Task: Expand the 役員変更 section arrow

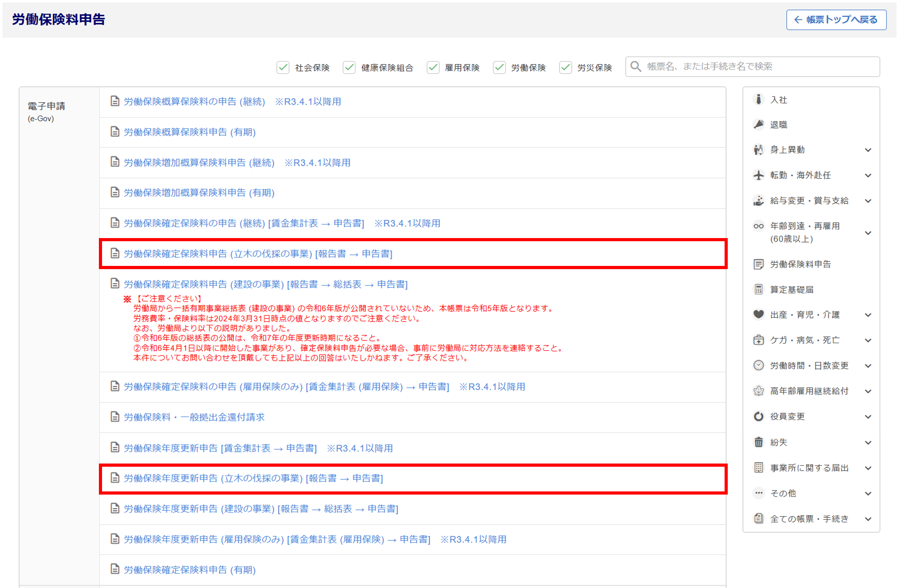Action: click(x=868, y=417)
